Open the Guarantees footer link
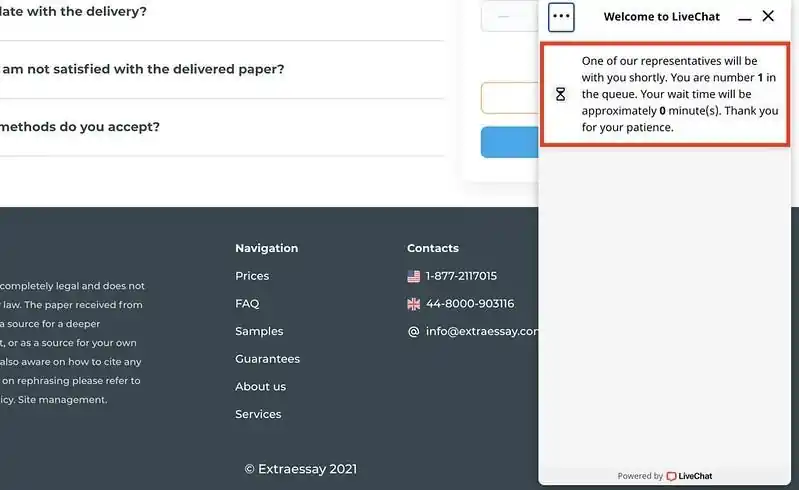 click(x=268, y=359)
